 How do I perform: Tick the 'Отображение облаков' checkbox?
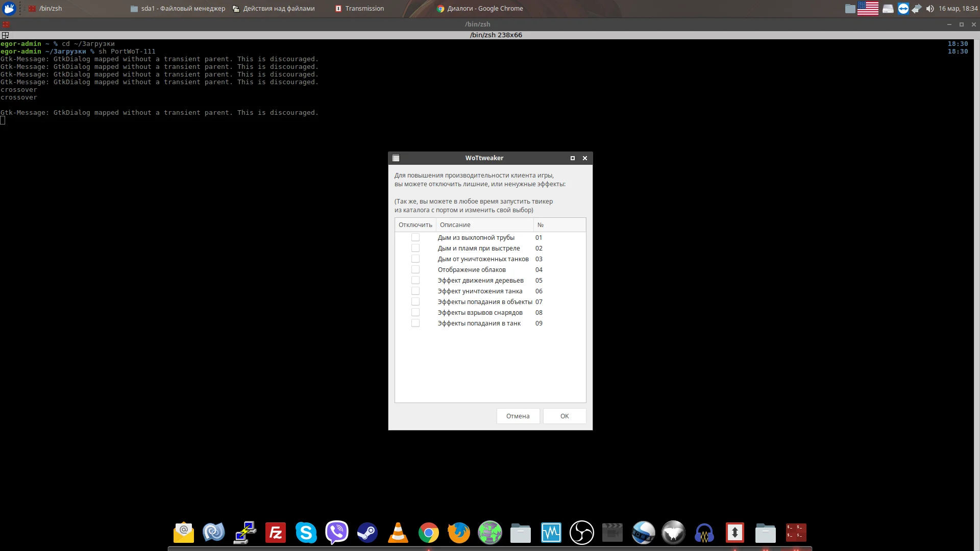tap(415, 270)
